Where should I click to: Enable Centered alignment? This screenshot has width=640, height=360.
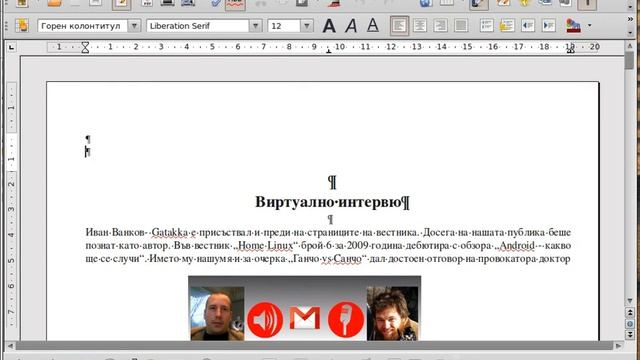tap(420, 26)
